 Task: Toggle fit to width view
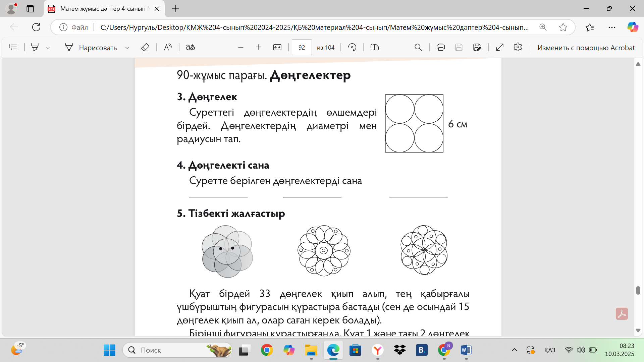(x=277, y=47)
